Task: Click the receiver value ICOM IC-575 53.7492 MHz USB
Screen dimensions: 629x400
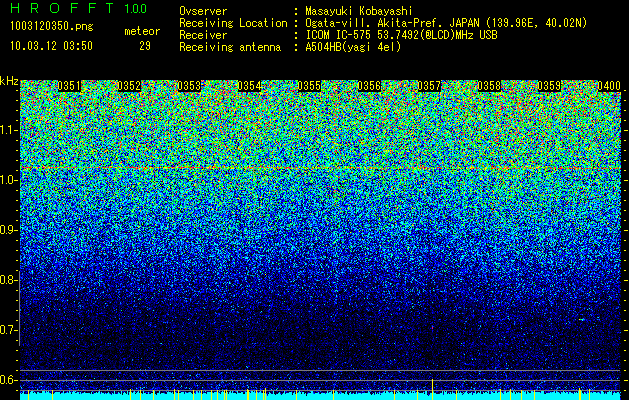Action: coord(401,35)
